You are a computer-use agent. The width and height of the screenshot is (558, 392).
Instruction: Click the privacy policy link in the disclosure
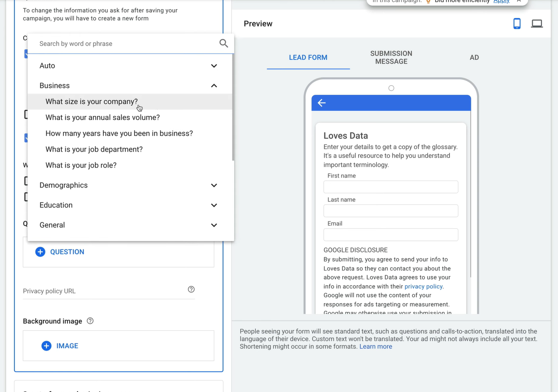pyautogui.click(x=423, y=286)
